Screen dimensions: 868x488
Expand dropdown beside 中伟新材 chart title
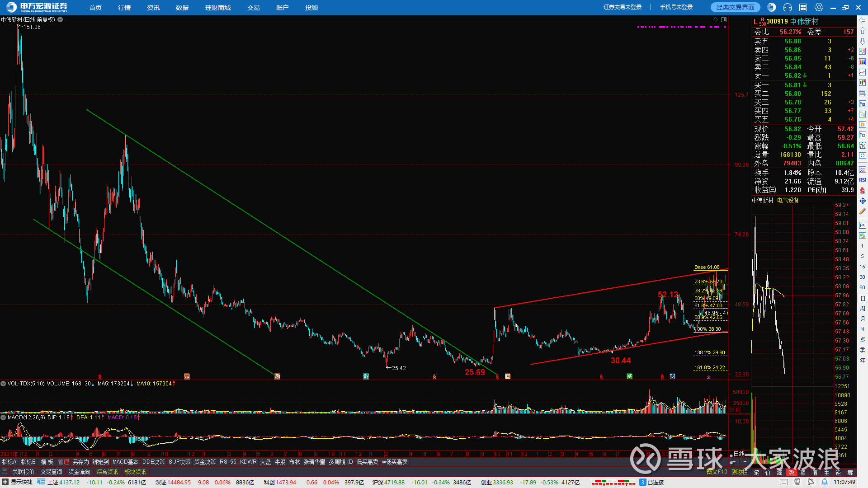60,19
